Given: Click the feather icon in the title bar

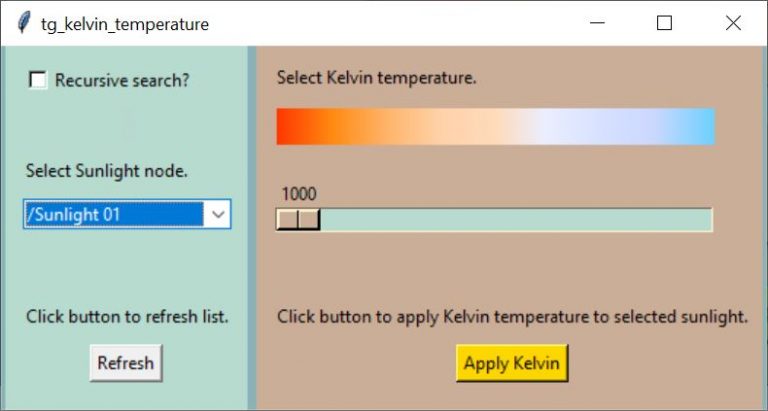Looking at the screenshot, I should [23, 23].
